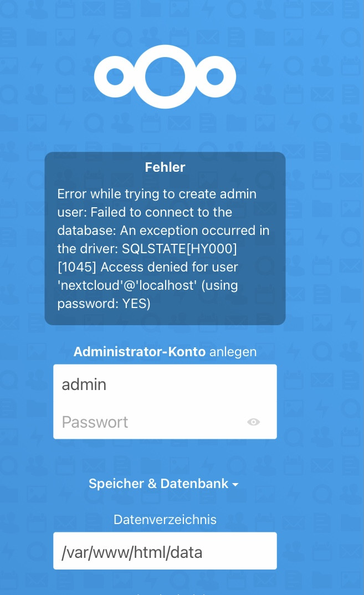Click the right small ring of logo

pyautogui.click(x=215, y=76)
